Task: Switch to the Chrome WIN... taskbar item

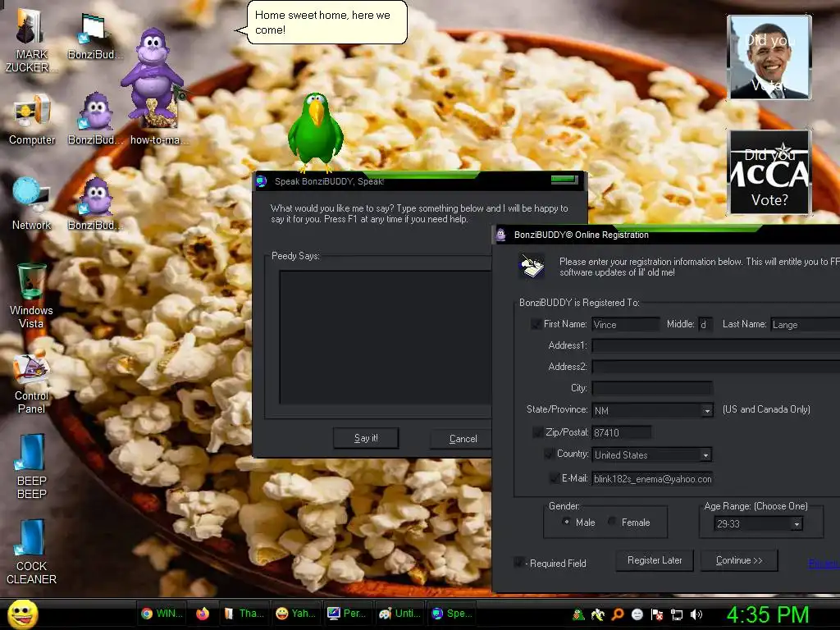Action: click(162, 614)
